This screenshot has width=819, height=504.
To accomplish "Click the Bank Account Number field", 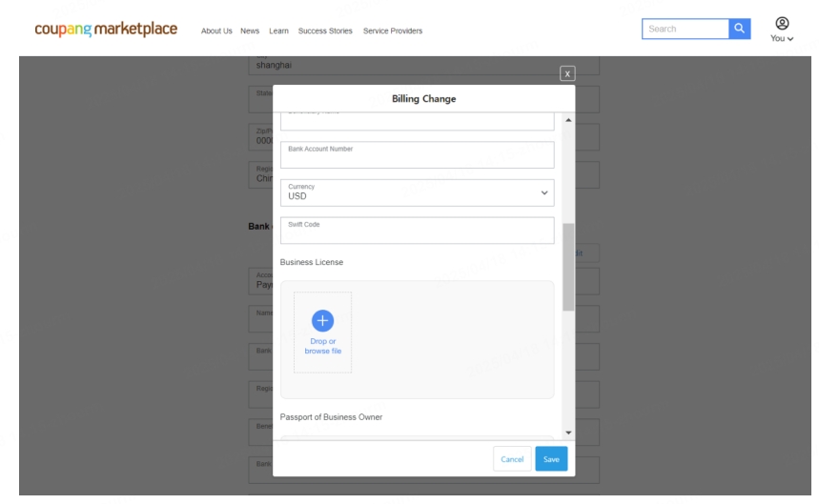I will coord(417,155).
